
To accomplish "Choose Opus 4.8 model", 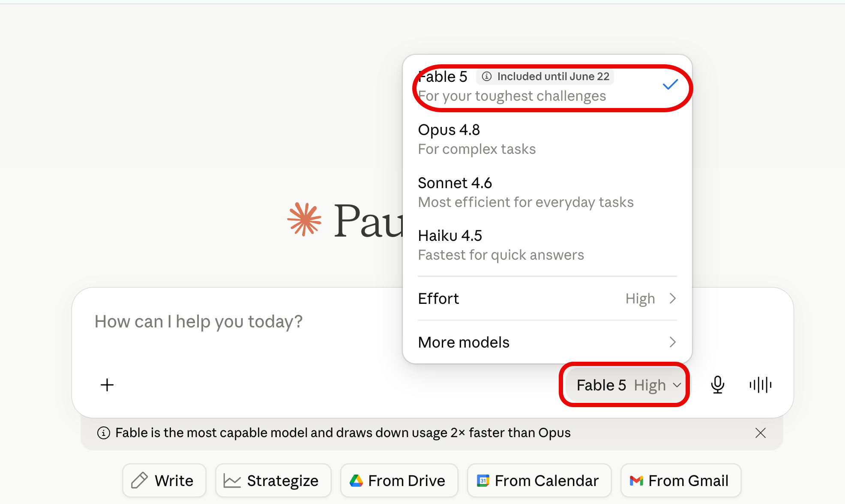I will (x=548, y=139).
